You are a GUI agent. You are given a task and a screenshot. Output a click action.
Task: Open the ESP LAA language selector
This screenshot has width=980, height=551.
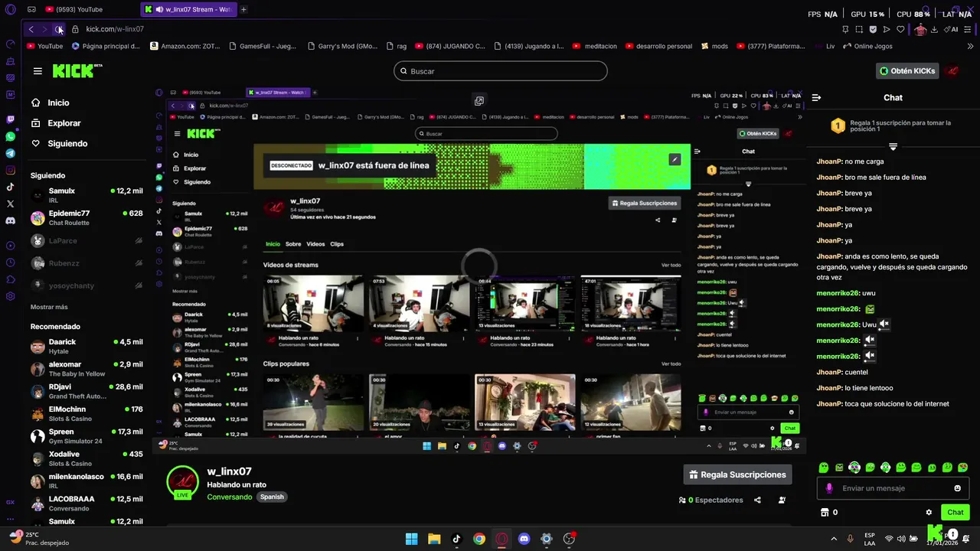pos(870,539)
